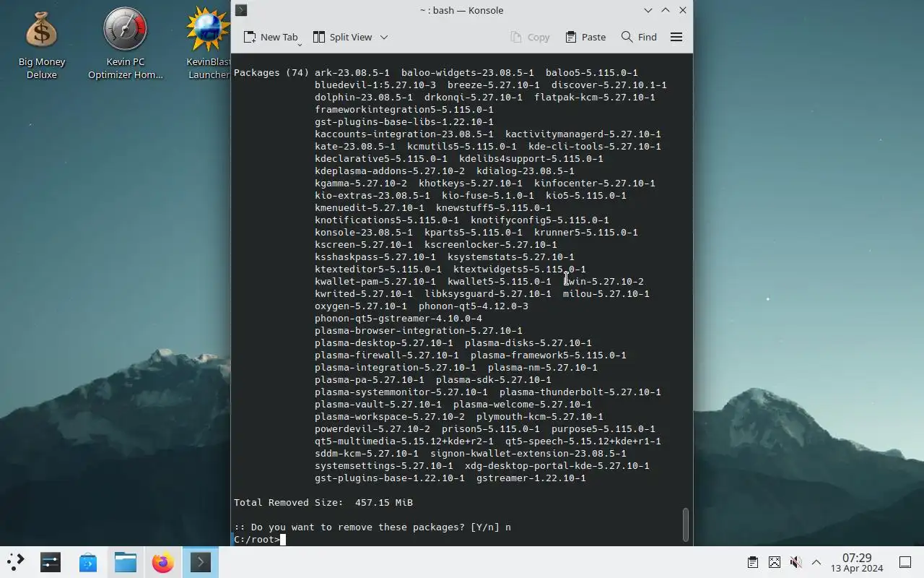Click 'dolphin-23.08.5-1' package name

[x=364, y=98]
